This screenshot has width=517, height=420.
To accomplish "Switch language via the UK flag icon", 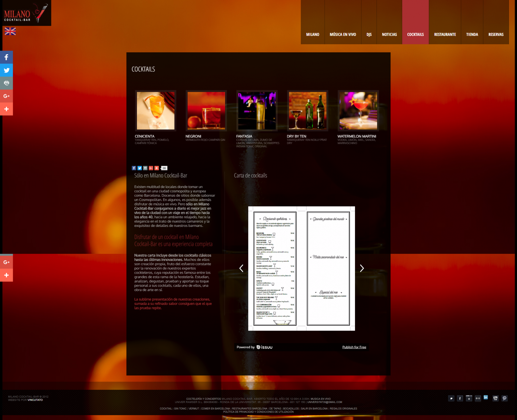I will click(10, 31).
